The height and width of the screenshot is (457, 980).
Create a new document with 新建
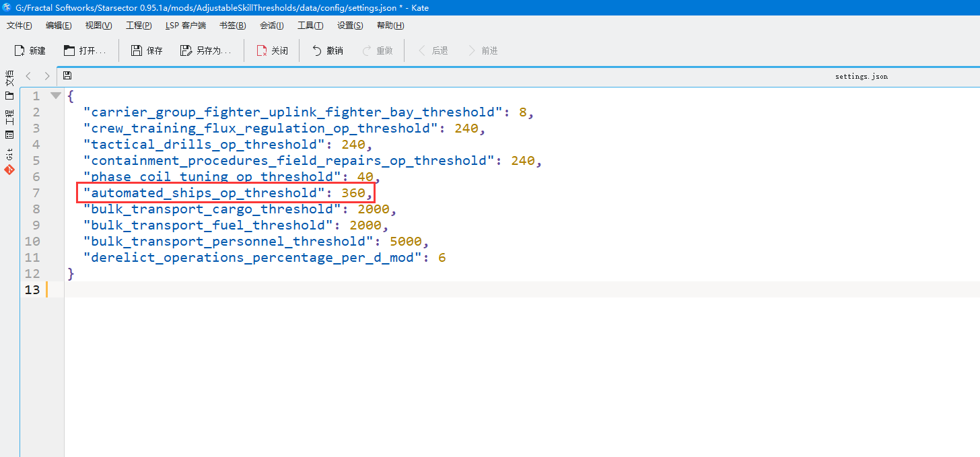tap(30, 50)
